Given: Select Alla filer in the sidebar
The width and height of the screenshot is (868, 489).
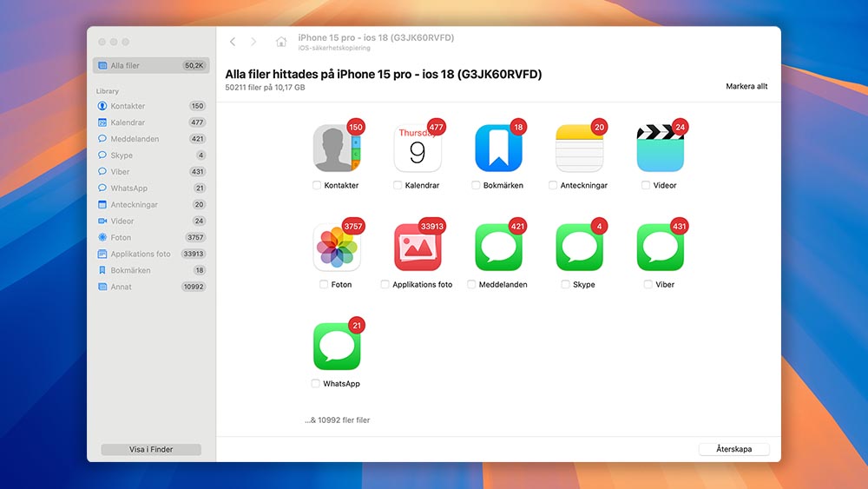Looking at the screenshot, I should pos(151,65).
